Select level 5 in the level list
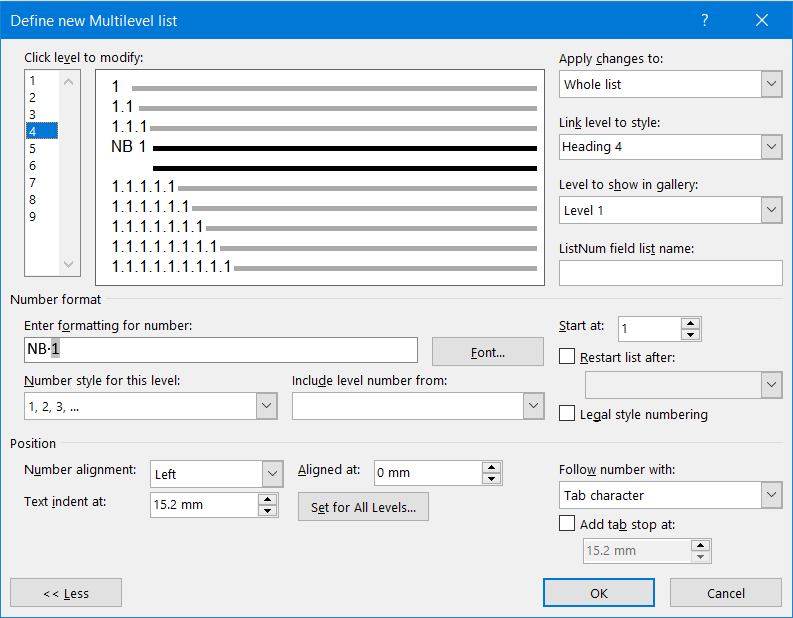Screen dimensions: 793x618 pos(42,148)
